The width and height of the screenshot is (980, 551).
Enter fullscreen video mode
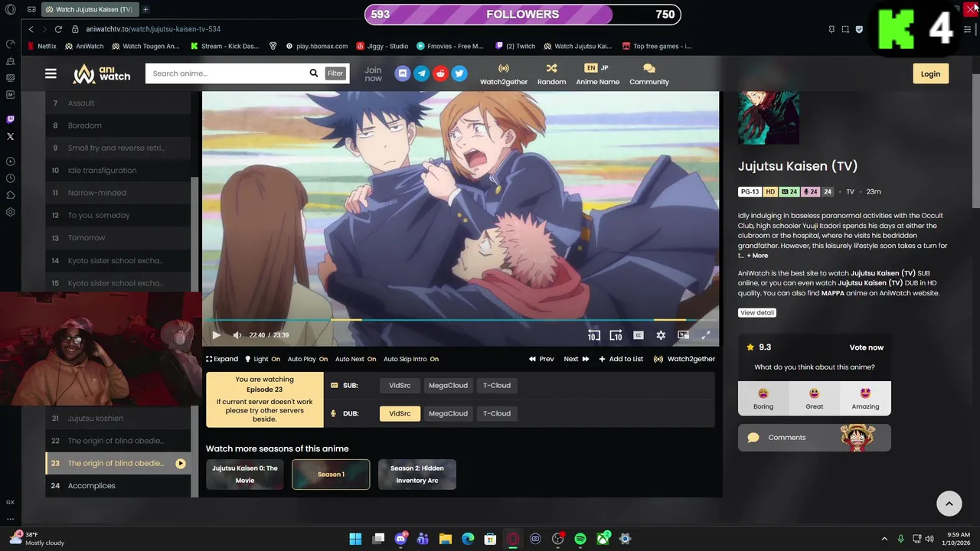(x=706, y=335)
